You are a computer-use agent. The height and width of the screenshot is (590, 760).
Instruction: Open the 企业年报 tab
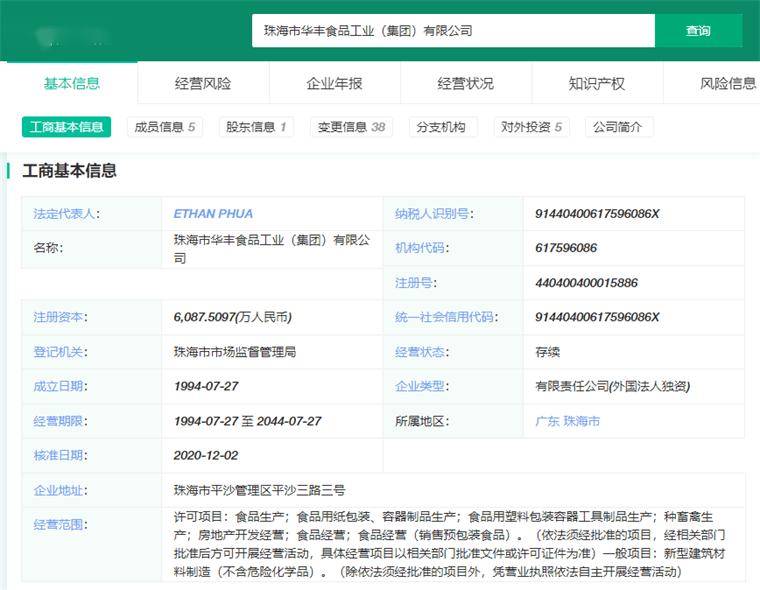coord(334,83)
